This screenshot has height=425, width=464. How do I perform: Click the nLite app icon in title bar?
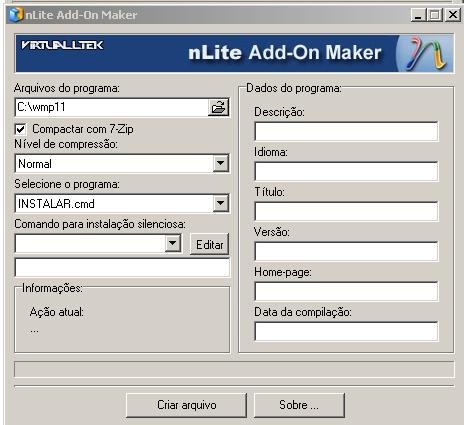pyautogui.click(x=16, y=15)
